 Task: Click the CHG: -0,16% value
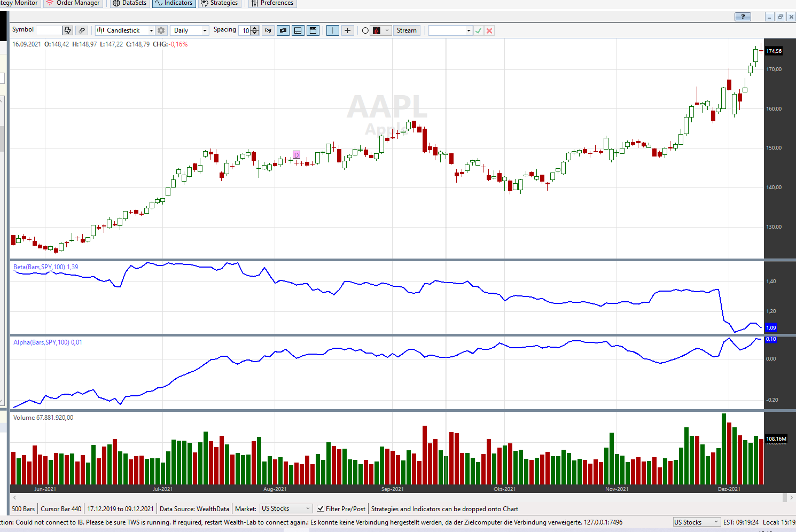[170, 44]
